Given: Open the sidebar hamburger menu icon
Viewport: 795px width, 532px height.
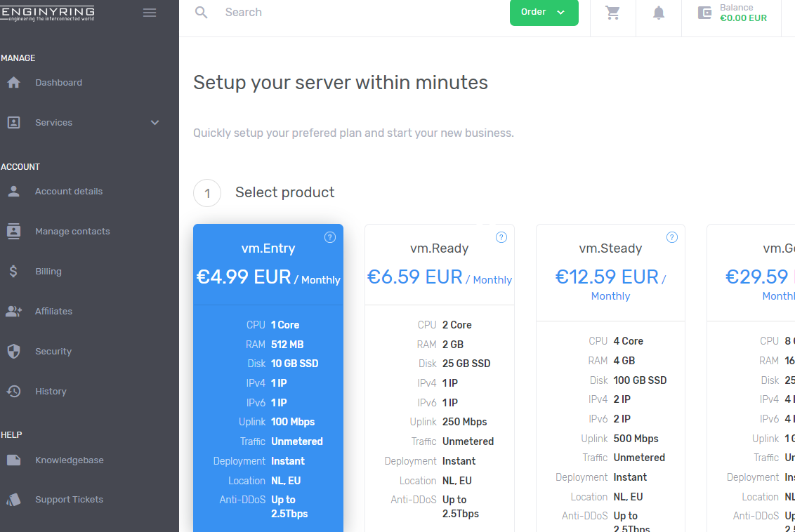Looking at the screenshot, I should 150,12.
